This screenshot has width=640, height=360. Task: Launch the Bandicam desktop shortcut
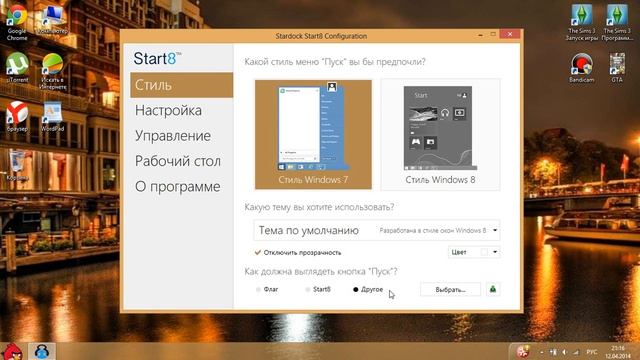582,68
